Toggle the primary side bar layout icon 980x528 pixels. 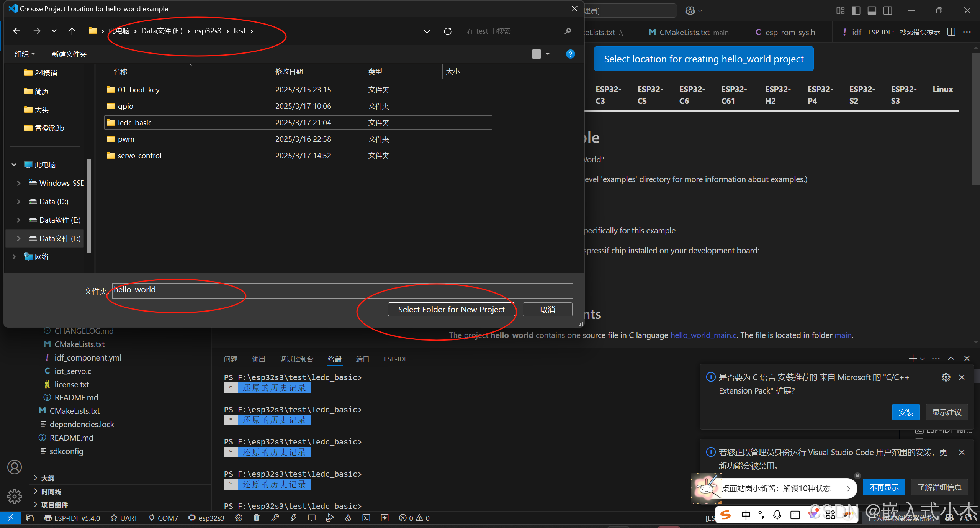[x=856, y=10]
